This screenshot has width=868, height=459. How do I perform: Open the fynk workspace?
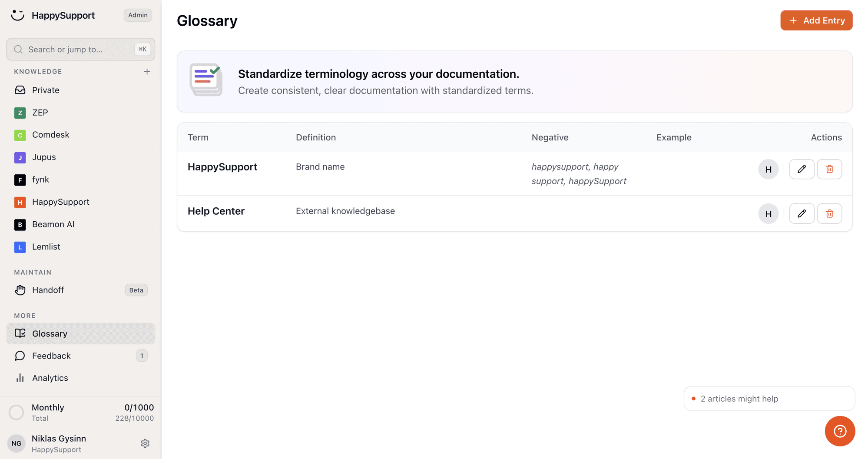81,180
